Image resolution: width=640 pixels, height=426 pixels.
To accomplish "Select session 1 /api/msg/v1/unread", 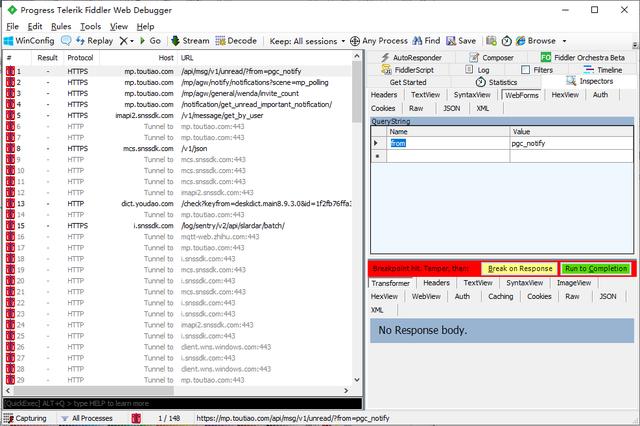I will pyautogui.click(x=178, y=71).
